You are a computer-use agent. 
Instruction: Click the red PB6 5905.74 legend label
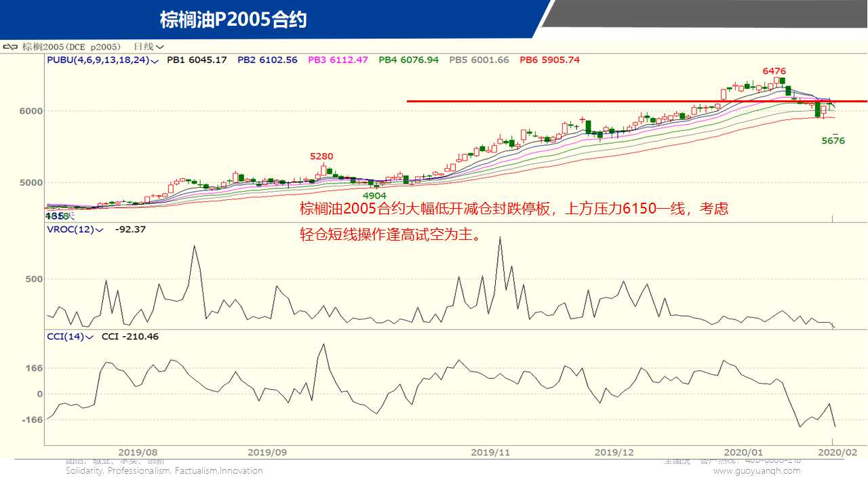point(549,60)
